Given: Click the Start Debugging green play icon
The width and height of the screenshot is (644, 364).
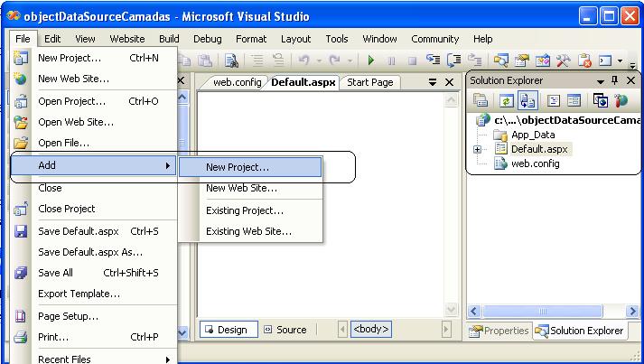Looking at the screenshot, I should pos(371,61).
